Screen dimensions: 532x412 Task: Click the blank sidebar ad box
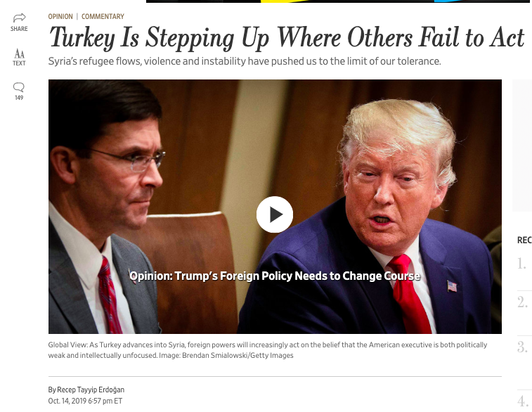coord(522,146)
